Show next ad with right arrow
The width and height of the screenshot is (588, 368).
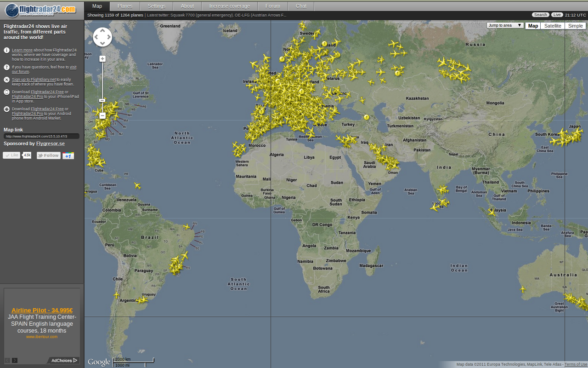15,360
